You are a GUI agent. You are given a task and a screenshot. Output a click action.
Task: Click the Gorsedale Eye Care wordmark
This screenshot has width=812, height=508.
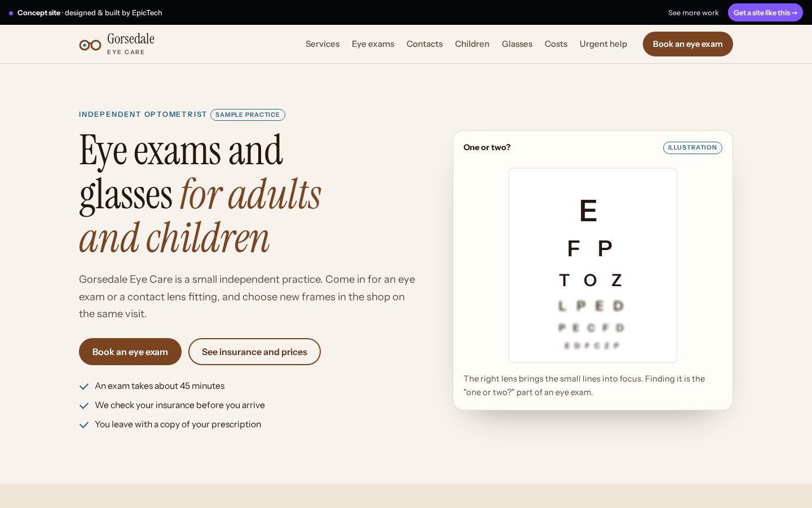point(131,44)
